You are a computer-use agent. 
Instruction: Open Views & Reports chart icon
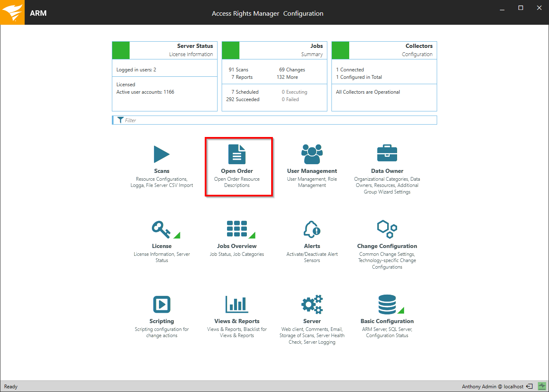237,305
